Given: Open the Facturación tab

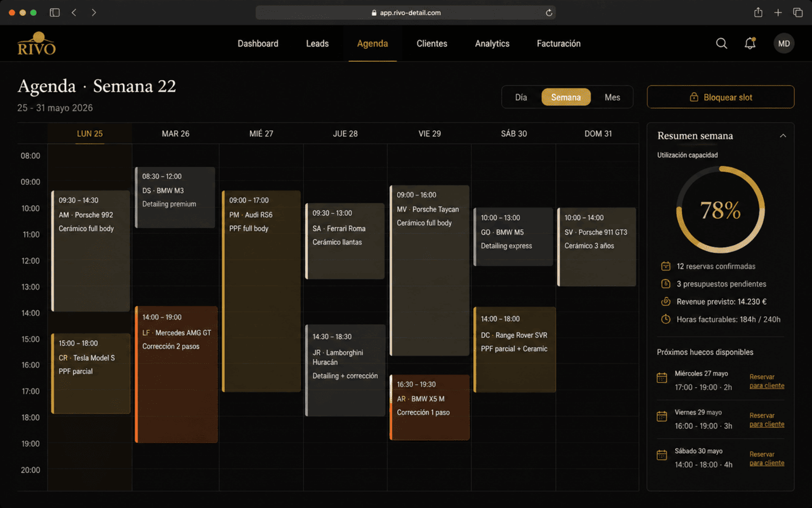Looking at the screenshot, I should pyautogui.click(x=559, y=44).
